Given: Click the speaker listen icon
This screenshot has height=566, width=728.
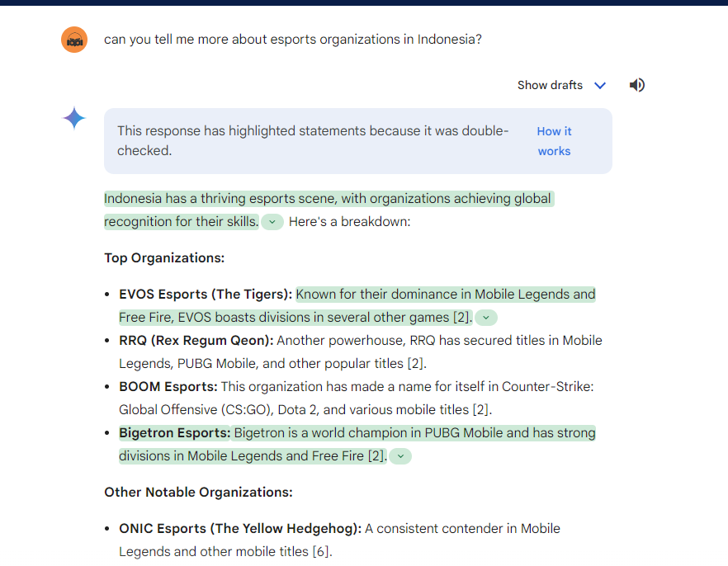Looking at the screenshot, I should click(637, 85).
